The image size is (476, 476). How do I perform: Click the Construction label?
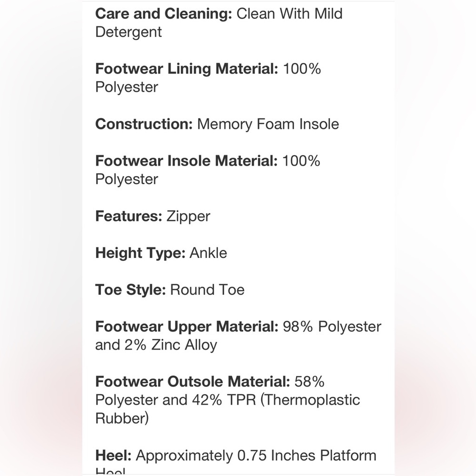(144, 124)
